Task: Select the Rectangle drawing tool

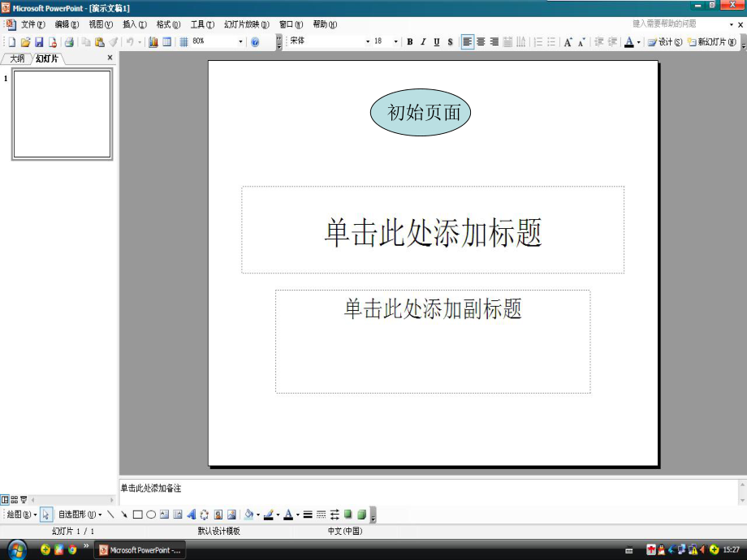Action: click(137, 515)
